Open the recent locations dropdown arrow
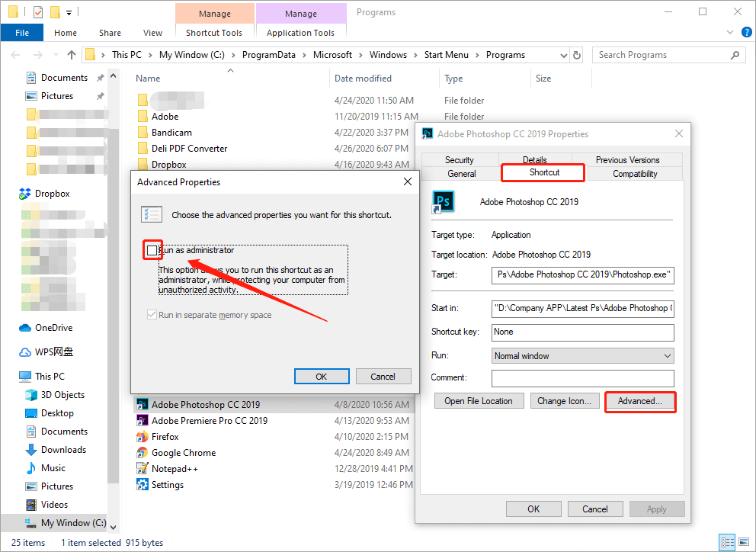Image resolution: width=756 pixels, height=552 pixels. click(x=56, y=55)
